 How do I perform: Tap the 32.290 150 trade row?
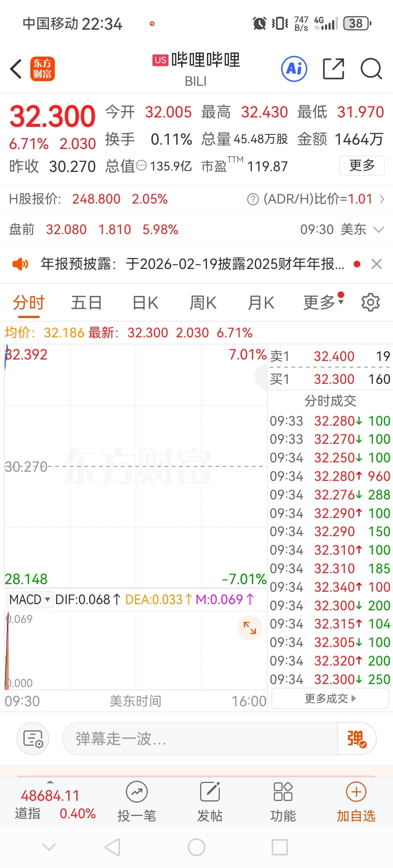[x=330, y=531]
